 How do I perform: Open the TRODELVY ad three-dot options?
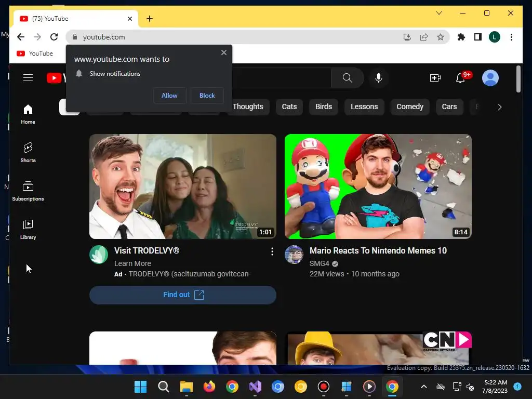click(x=272, y=251)
